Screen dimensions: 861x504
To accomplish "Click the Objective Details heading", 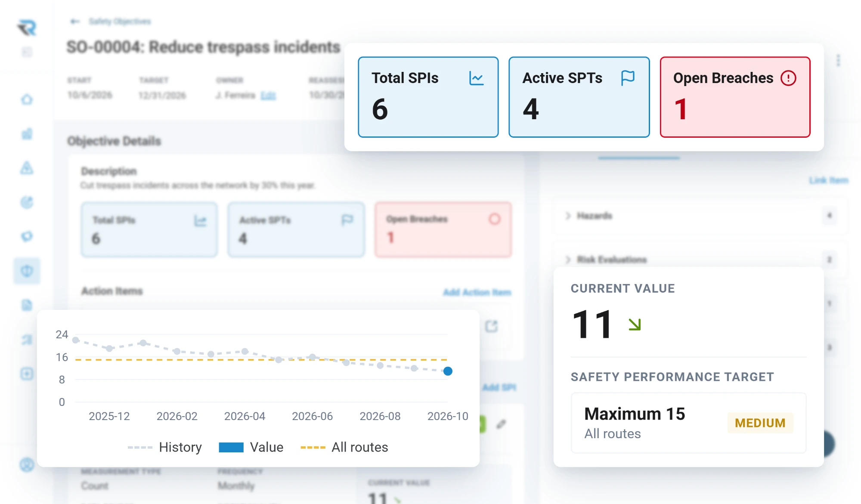I will 114,141.
